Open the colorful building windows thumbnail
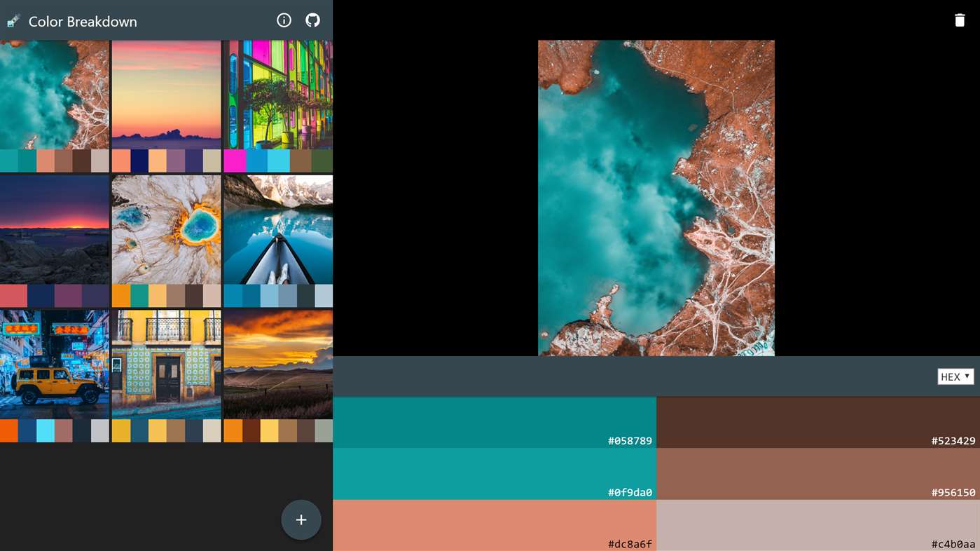Screen dimensions: 980x551 tap(278, 95)
